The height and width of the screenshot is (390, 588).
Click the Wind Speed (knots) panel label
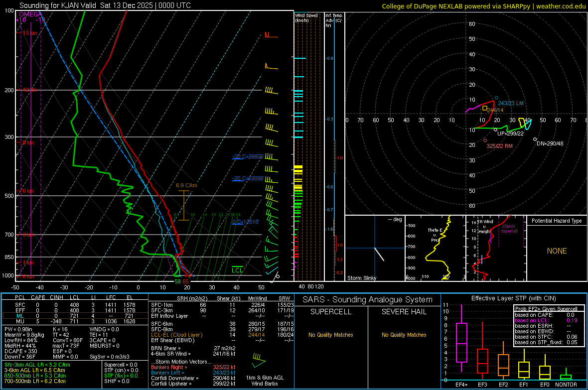click(x=306, y=17)
